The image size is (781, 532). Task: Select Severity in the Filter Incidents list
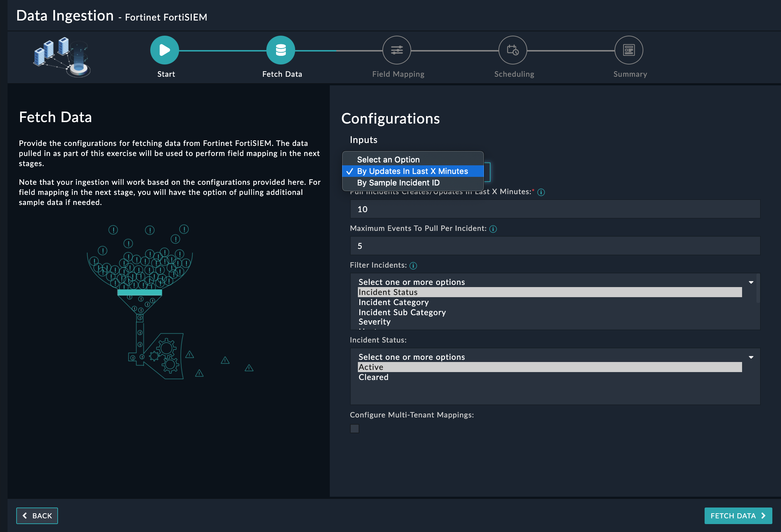point(374,322)
